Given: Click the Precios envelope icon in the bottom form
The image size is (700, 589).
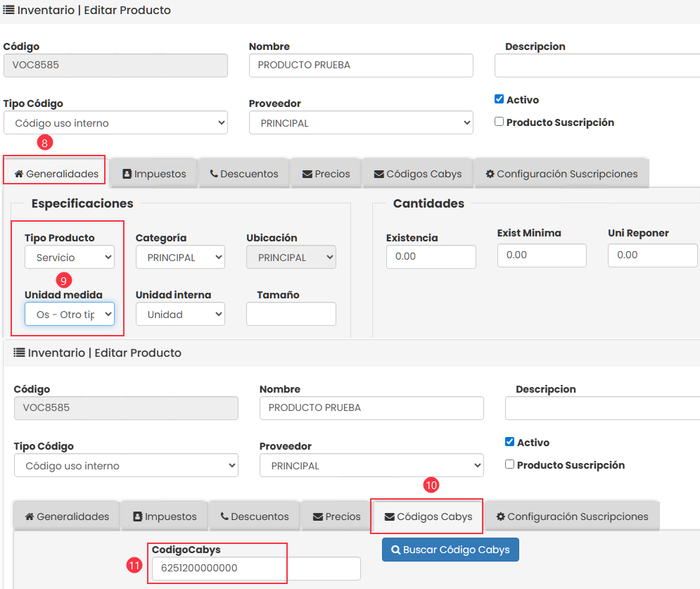Looking at the screenshot, I should [x=318, y=517].
